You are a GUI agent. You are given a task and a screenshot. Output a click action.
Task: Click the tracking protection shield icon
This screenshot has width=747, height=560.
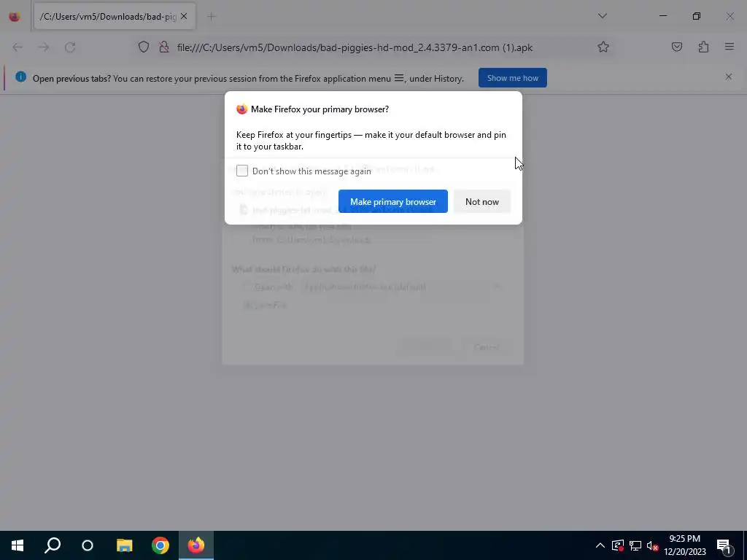144,47
